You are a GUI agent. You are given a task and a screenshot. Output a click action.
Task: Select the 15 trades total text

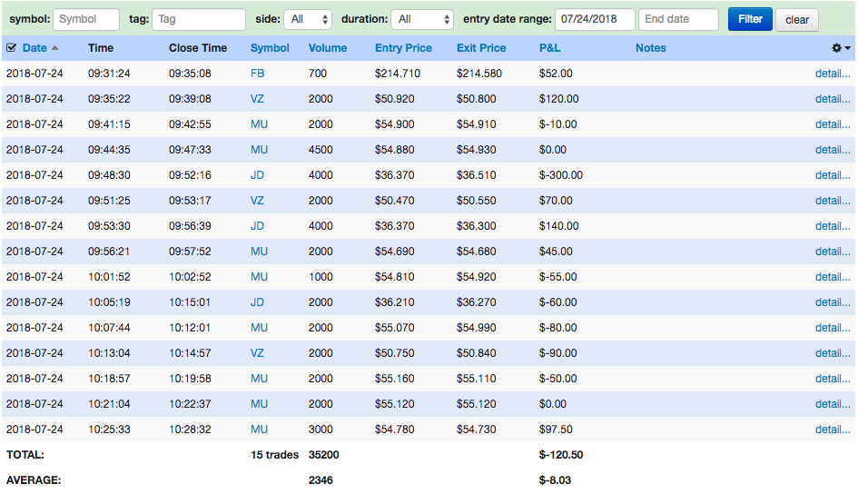pos(274,455)
